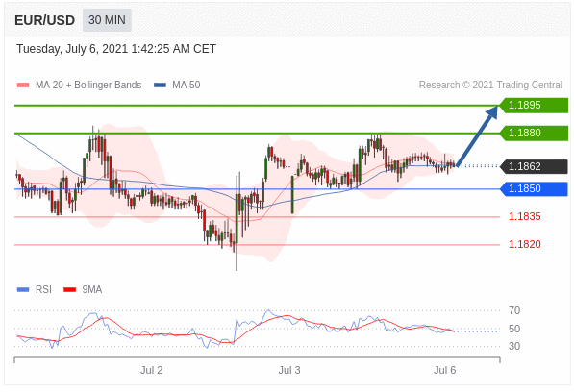
Task: Click the 1.1820 red support label
Action: tap(525, 244)
